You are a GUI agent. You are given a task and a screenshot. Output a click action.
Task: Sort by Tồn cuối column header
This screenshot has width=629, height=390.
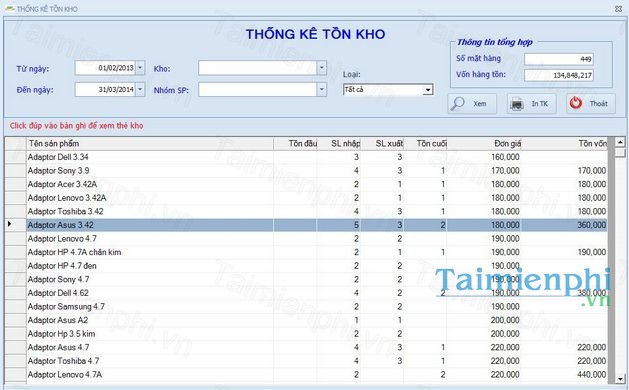(425, 143)
